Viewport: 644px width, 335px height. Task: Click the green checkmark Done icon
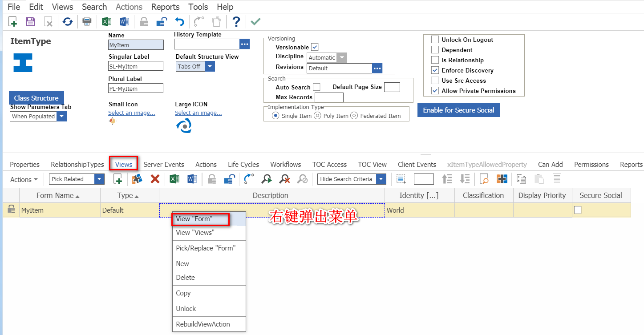[255, 22]
